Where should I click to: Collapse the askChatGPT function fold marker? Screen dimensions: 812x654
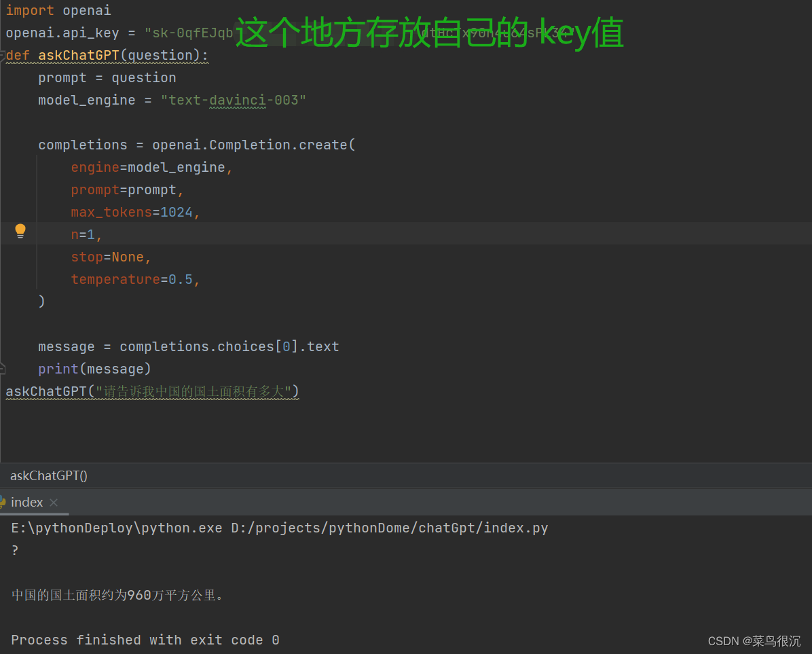click(2, 56)
